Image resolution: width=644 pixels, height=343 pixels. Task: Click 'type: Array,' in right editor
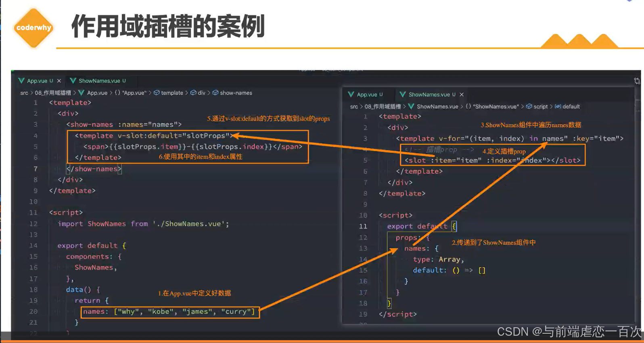(439, 259)
